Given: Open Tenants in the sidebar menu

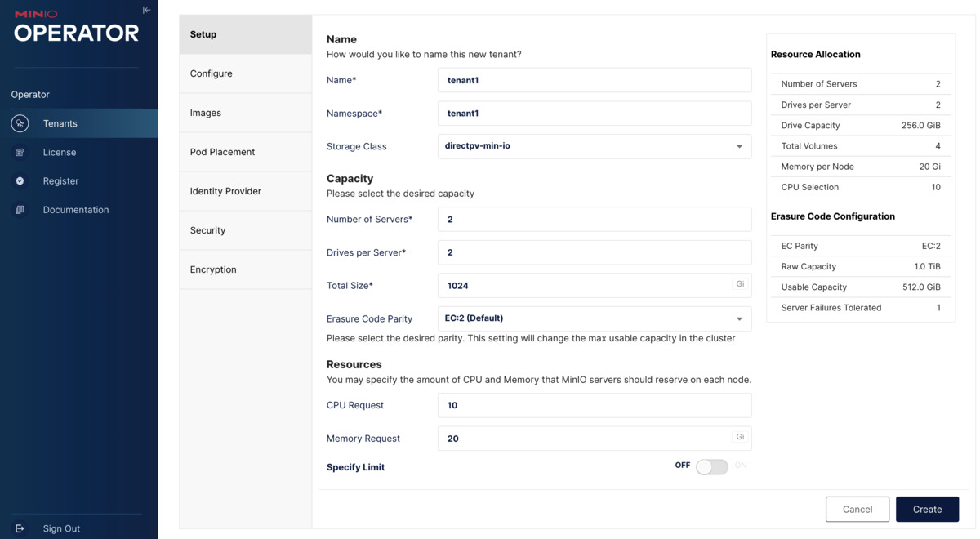Looking at the screenshot, I should [x=79, y=123].
